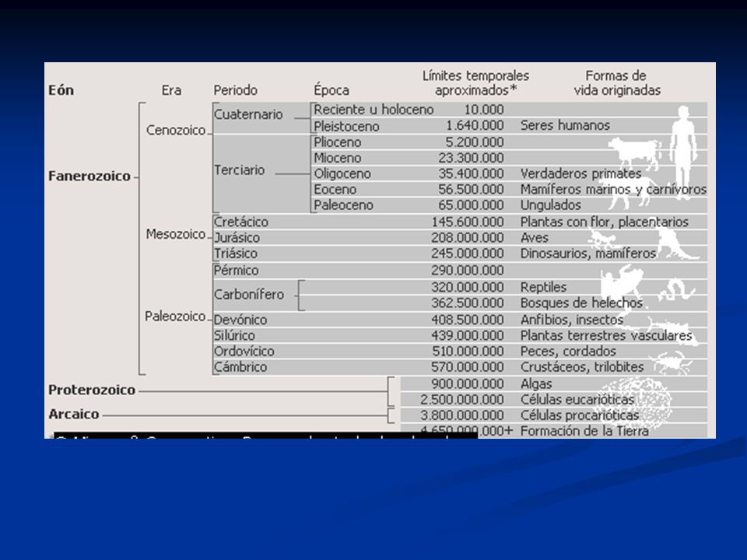
Task: Click the "Seres humanos" life form text
Action: pos(565,125)
